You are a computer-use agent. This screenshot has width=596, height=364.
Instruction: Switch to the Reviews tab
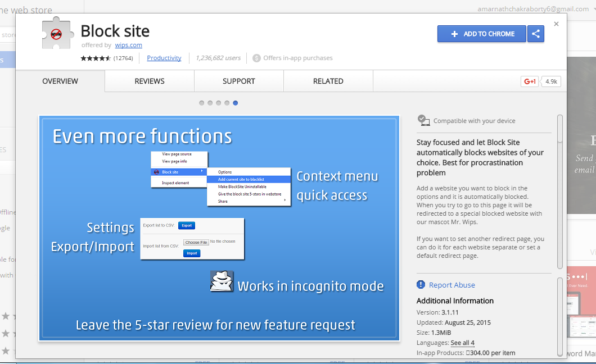coord(150,81)
